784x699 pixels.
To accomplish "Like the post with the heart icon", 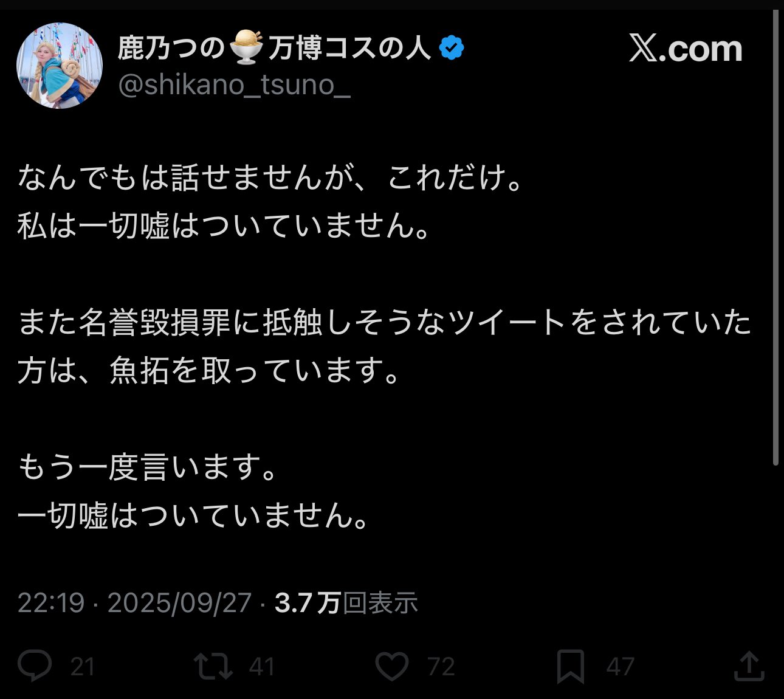I will tap(392, 666).
